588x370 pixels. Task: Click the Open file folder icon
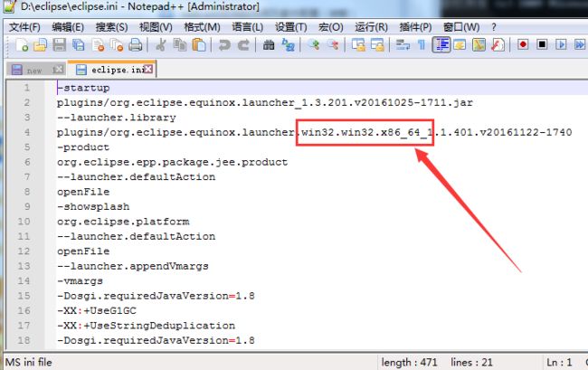[41, 45]
